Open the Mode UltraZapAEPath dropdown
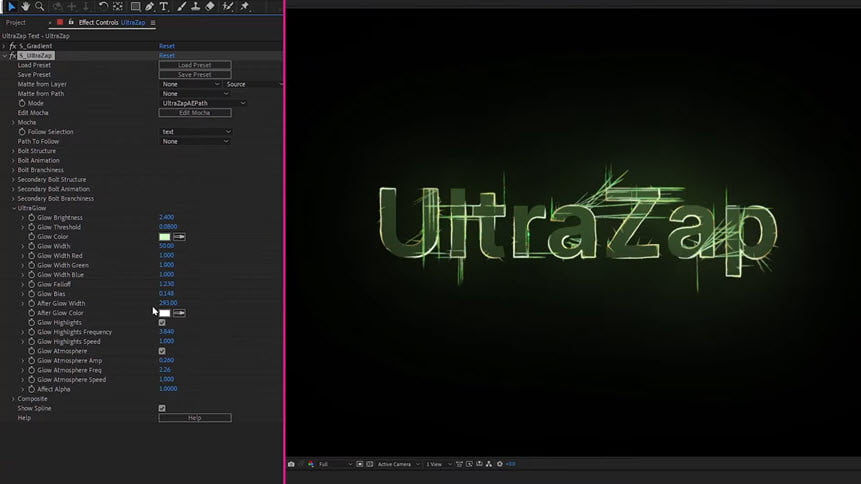 [x=203, y=103]
